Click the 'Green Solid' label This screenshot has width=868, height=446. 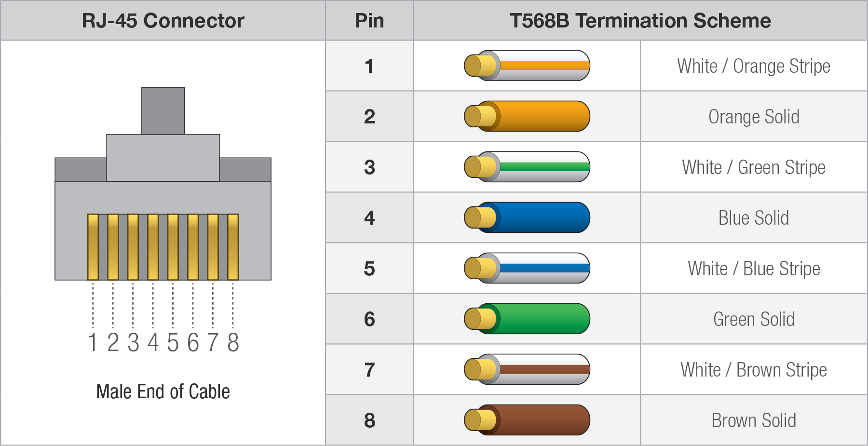(x=754, y=319)
